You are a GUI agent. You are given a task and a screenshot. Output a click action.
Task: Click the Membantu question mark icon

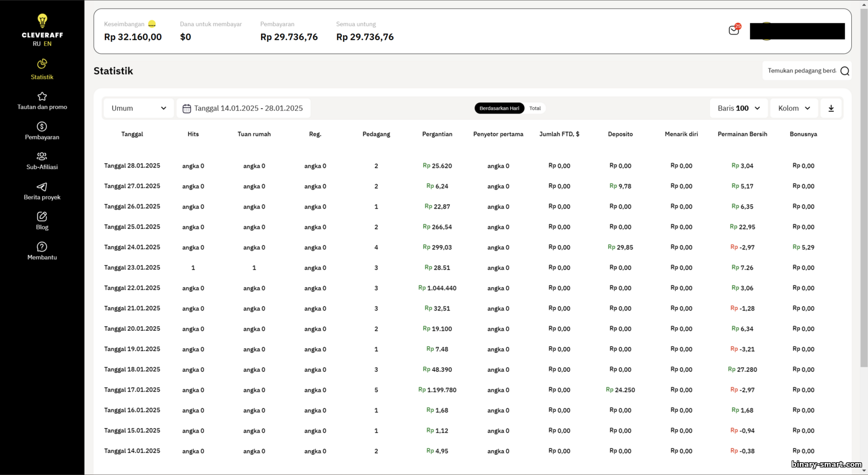(42, 247)
